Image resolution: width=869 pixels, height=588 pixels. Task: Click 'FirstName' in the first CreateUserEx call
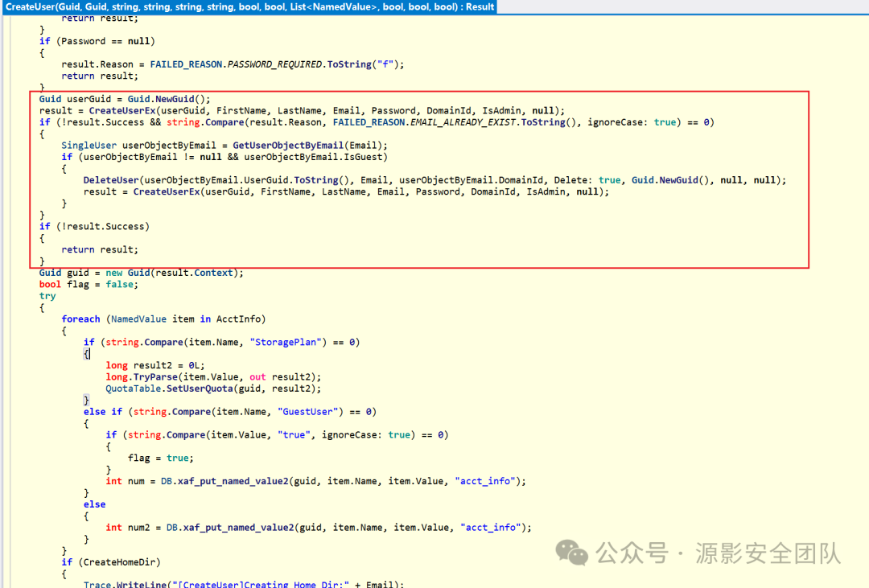pos(241,111)
